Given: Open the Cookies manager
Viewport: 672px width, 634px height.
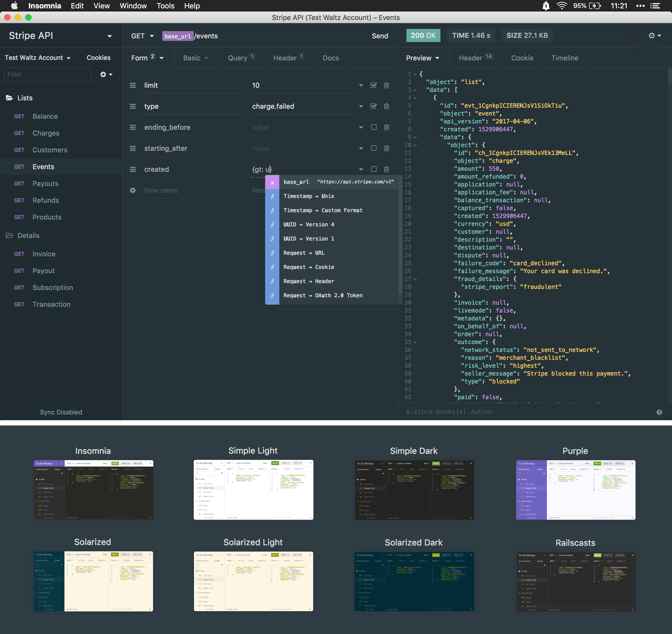Looking at the screenshot, I should coord(98,58).
